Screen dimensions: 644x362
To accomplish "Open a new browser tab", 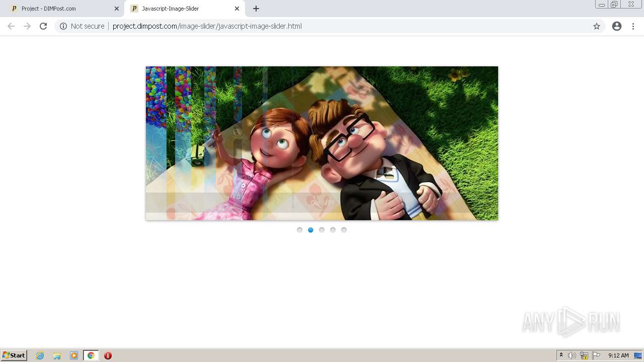I will (x=256, y=9).
